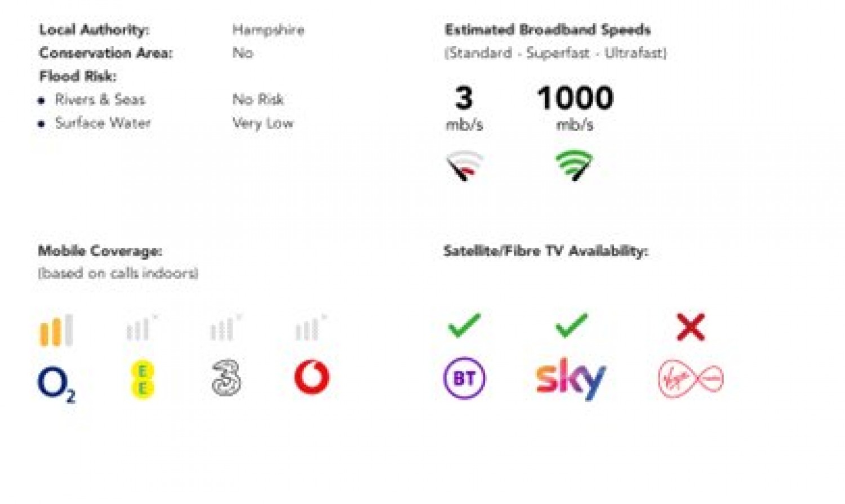Click the Hampshire local authority value
845x504 pixels.
point(268,30)
